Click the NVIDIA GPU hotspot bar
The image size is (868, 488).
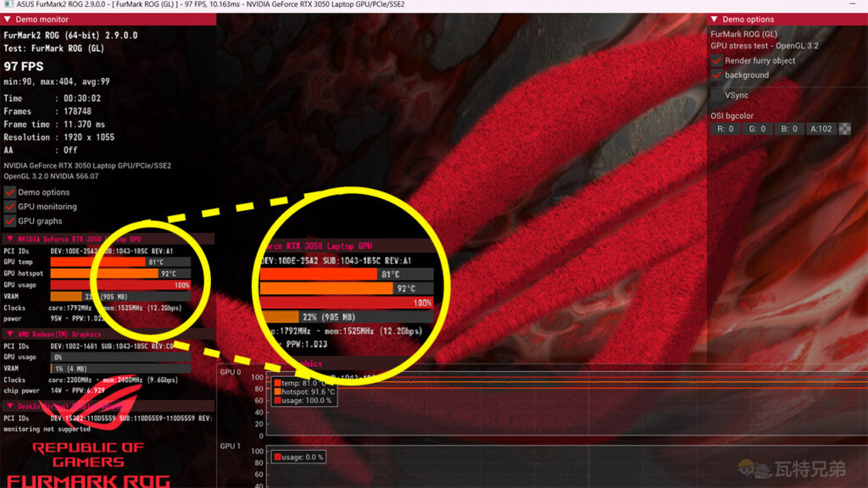[120, 274]
